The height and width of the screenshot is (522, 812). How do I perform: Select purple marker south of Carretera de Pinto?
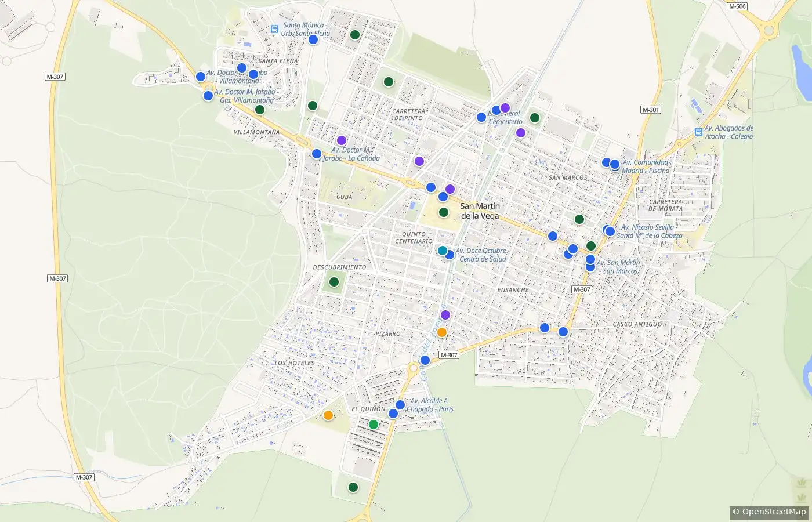[419, 161]
